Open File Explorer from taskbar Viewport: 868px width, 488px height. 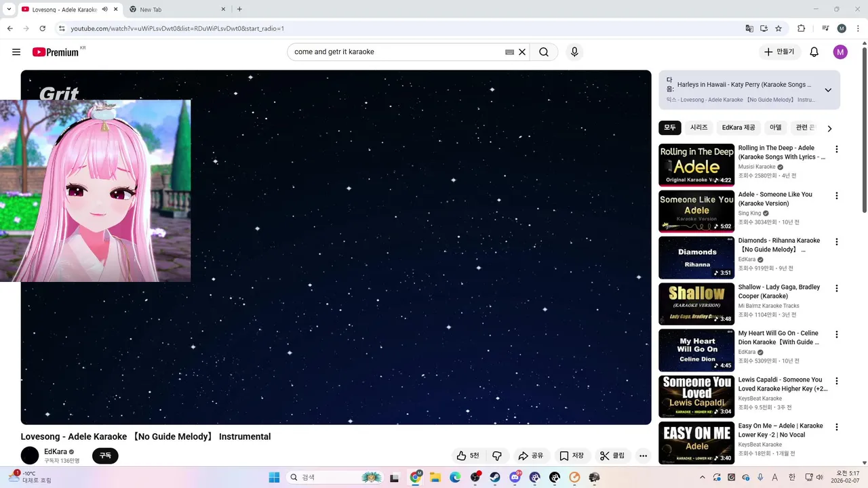(435, 477)
